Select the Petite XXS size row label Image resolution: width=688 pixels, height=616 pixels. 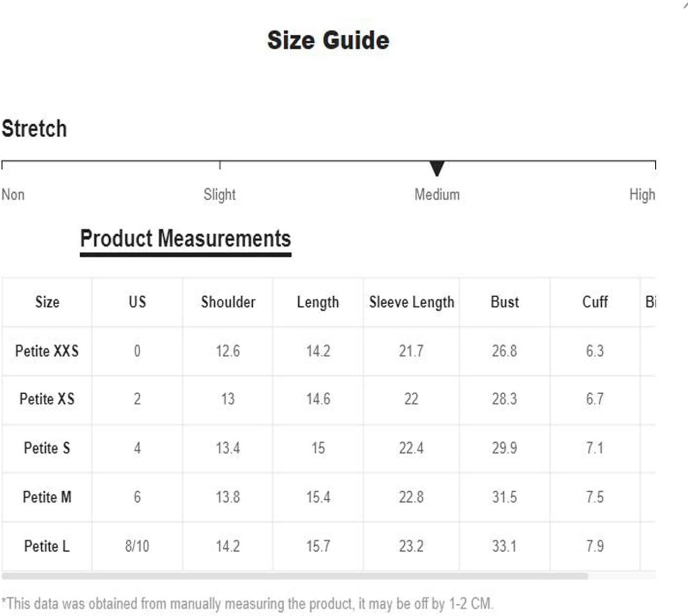pos(47,351)
